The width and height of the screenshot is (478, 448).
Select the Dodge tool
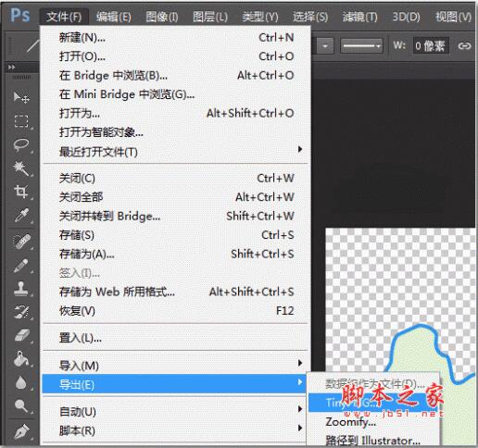tap(21, 405)
